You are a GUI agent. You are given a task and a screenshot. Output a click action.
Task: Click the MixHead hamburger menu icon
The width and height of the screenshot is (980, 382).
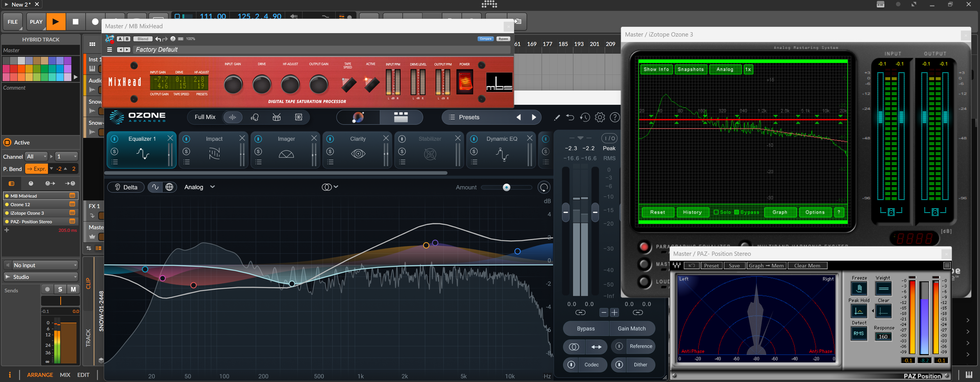tap(110, 50)
